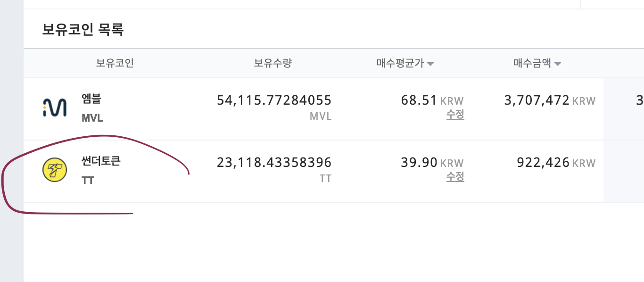Viewport: 644px width, 282px height.
Task: Click the lightning symbol in the TT icon
Action: coord(53,171)
